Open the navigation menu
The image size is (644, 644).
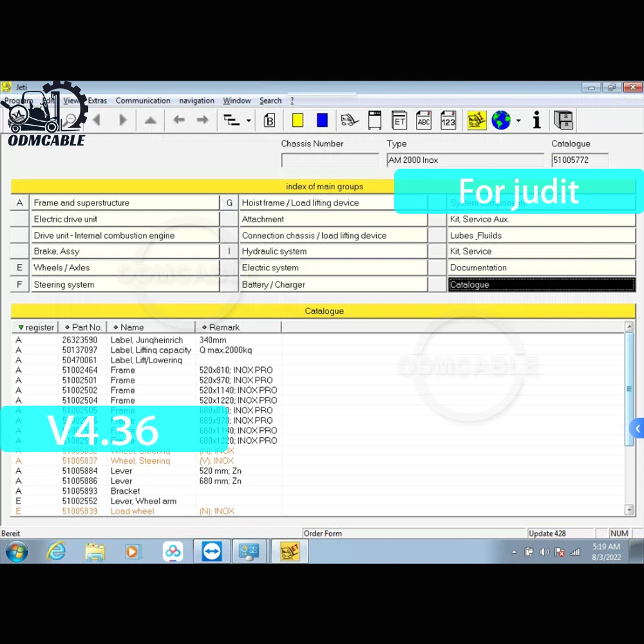pos(196,100)
